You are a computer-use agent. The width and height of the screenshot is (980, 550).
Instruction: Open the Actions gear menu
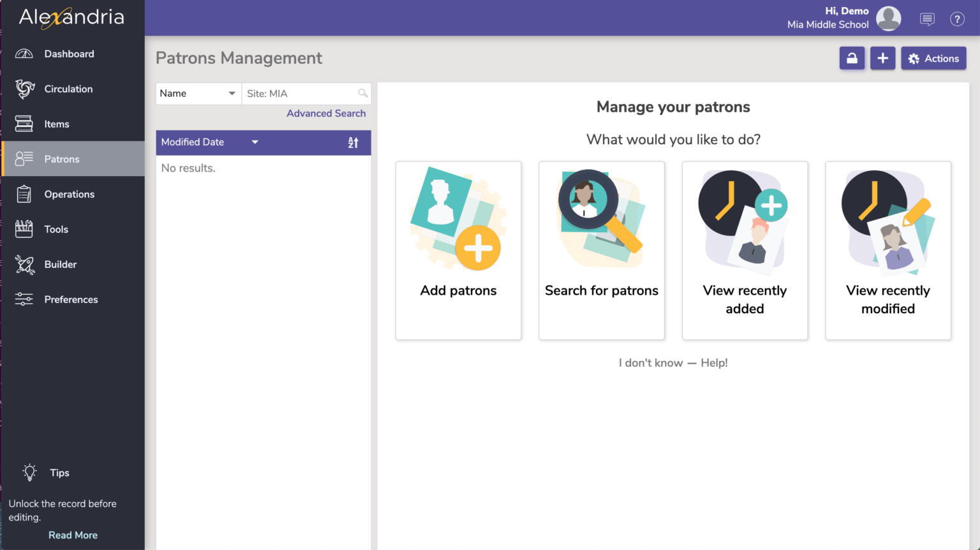click(933, 58)
